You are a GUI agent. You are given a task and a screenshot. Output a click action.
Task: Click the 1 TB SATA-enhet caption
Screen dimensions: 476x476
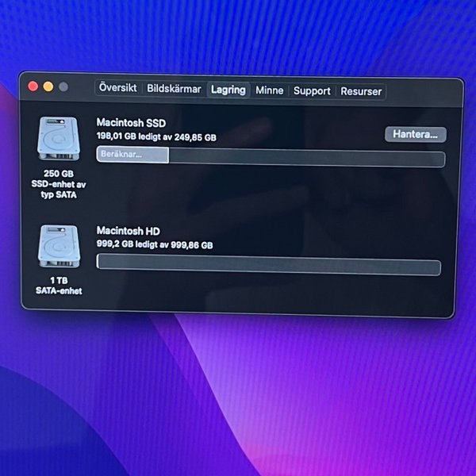59,286
